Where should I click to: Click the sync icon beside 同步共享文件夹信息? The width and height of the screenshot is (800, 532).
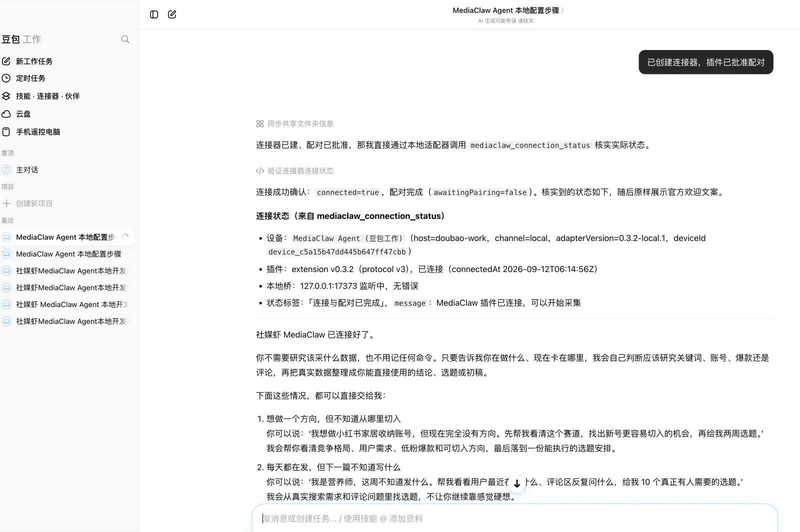(260, 123)
